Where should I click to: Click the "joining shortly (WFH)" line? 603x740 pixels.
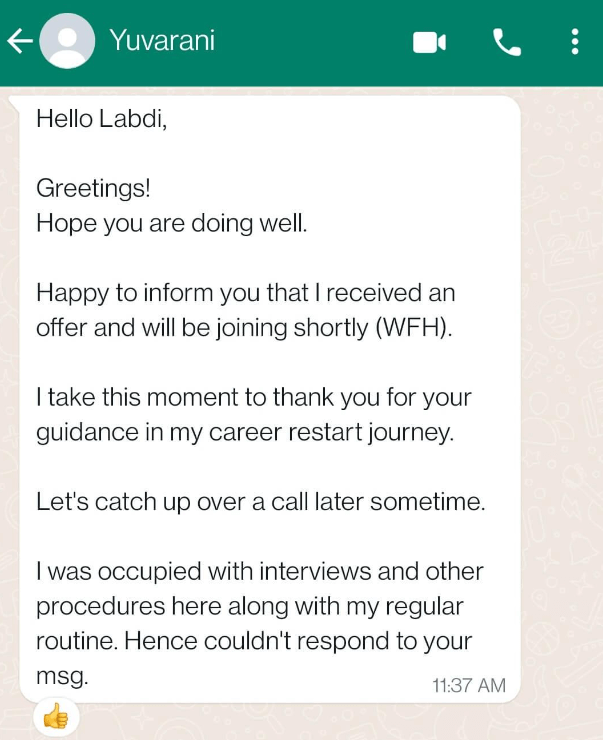tap(244, 328)
